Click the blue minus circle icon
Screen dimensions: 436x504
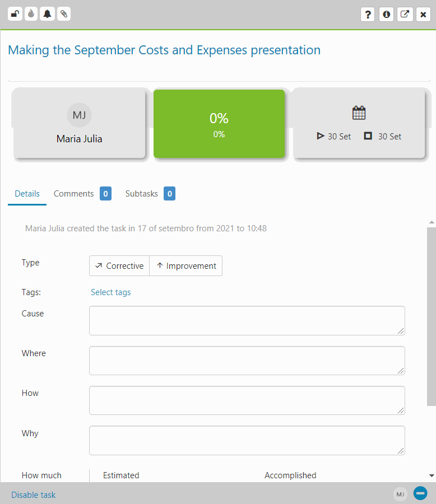[420, 493]
